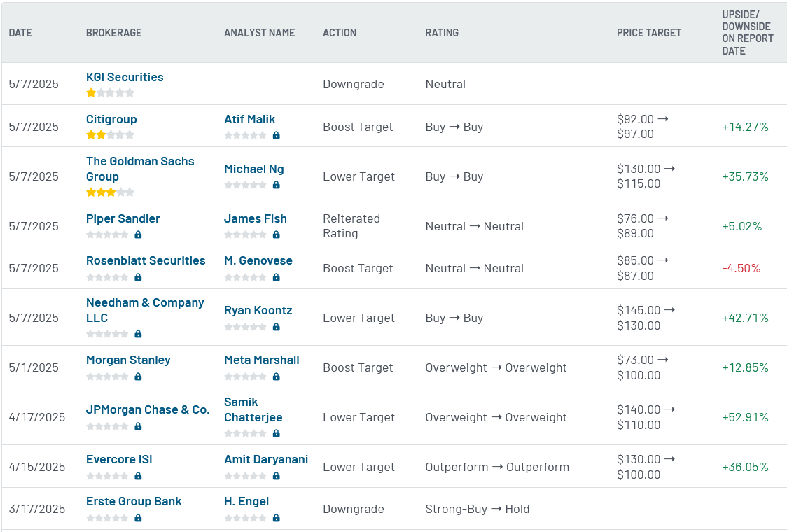Click lock icon under James Fish
Screen dimensions: 787x532
tap(276, 234)
